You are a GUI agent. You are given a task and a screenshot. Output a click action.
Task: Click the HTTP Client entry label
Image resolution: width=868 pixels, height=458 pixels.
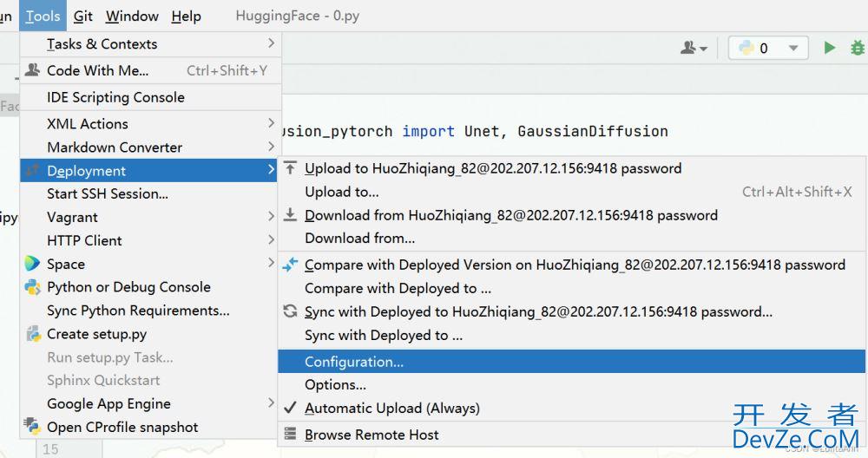pos(85,240)
